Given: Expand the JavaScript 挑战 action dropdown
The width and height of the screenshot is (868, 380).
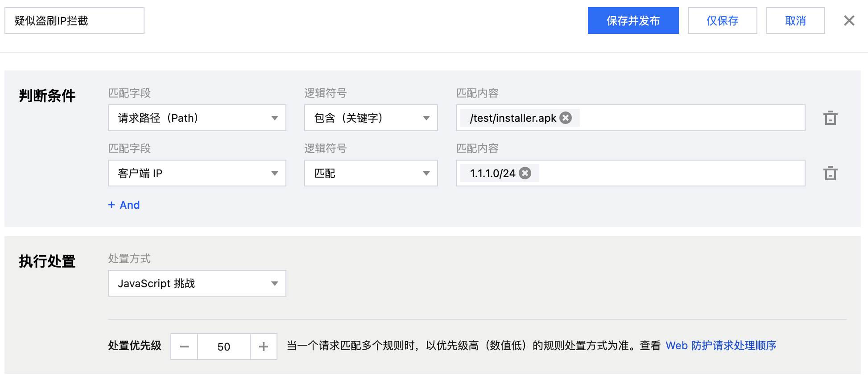Looking at the screenshot, I should [x=197, y=283].
